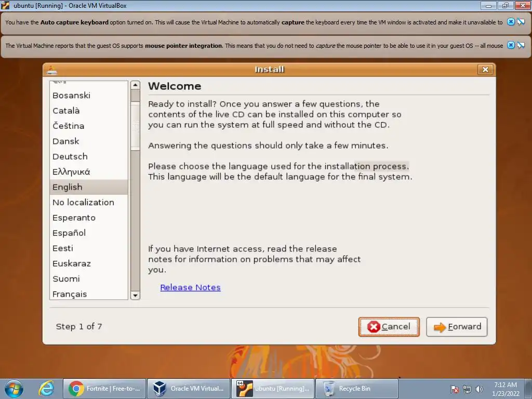Restore down the VirtualBox VM window
Screen dimensions: 532x399
point(505,5)
